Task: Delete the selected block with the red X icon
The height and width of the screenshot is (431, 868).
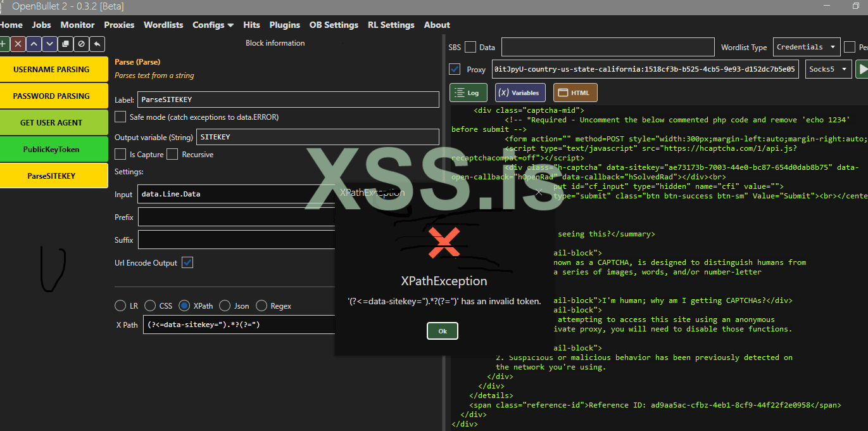Action: (x=18, y=44)
